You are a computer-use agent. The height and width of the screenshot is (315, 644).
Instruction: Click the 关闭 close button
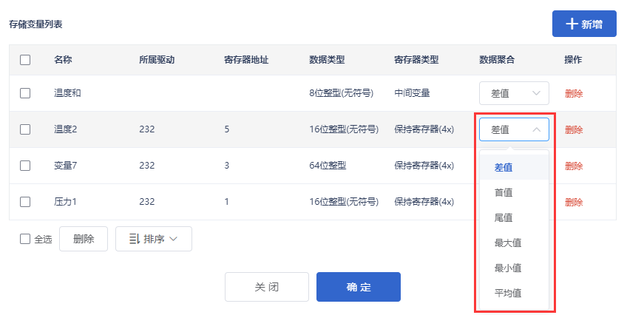click(x=267, y=287)
